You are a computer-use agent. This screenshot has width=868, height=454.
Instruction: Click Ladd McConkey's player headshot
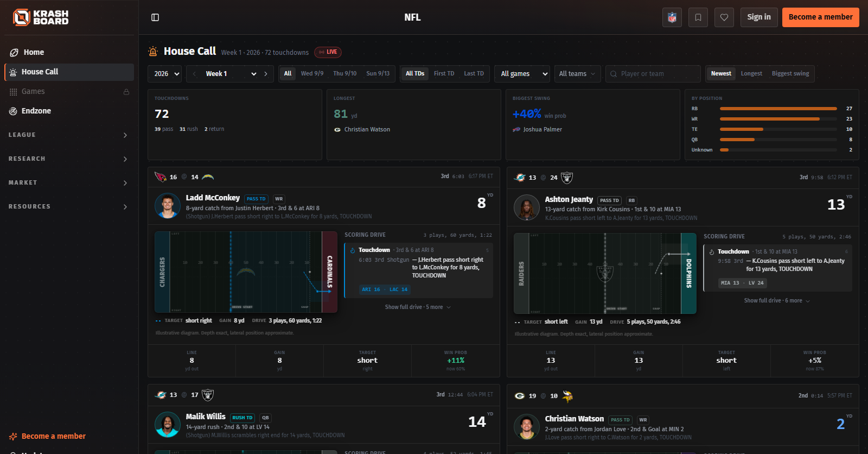(168, 206)
